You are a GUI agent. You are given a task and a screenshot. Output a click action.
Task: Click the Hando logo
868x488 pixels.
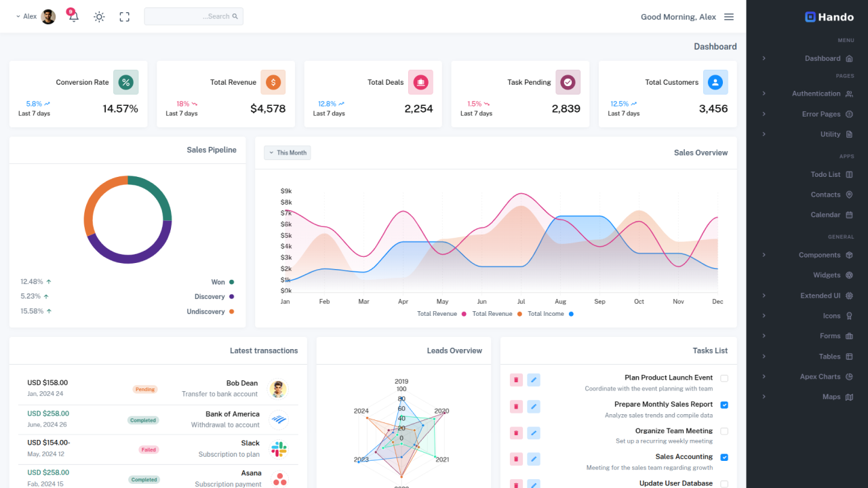829,16
